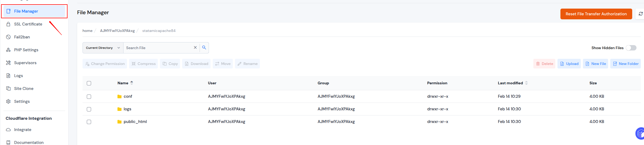Image resolution: width=644 pixels, height=145 pixels.
Task: Open the chat widget icon
Action: [640, 133]
